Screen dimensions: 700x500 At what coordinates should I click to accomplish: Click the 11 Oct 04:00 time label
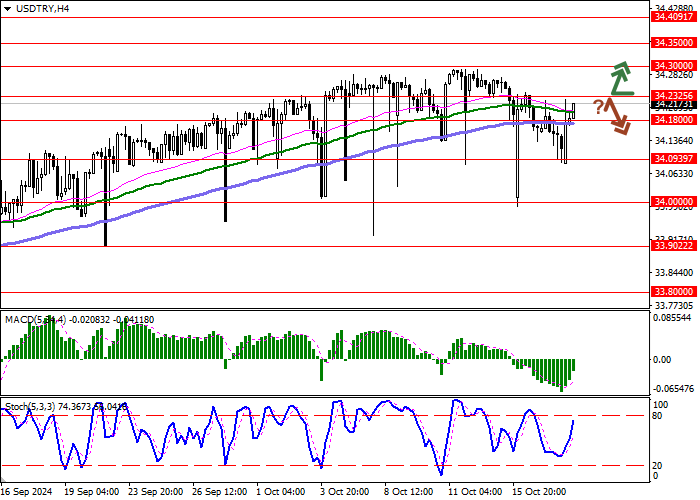tap(475, 492)
